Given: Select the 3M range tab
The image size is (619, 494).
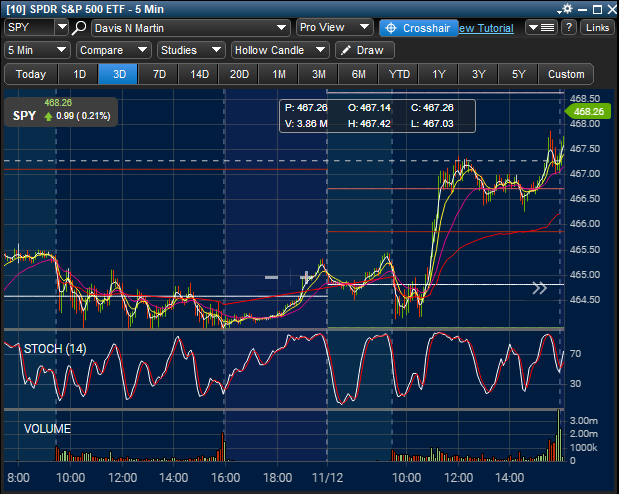Looking at the screenshot, I should [319, 74].
